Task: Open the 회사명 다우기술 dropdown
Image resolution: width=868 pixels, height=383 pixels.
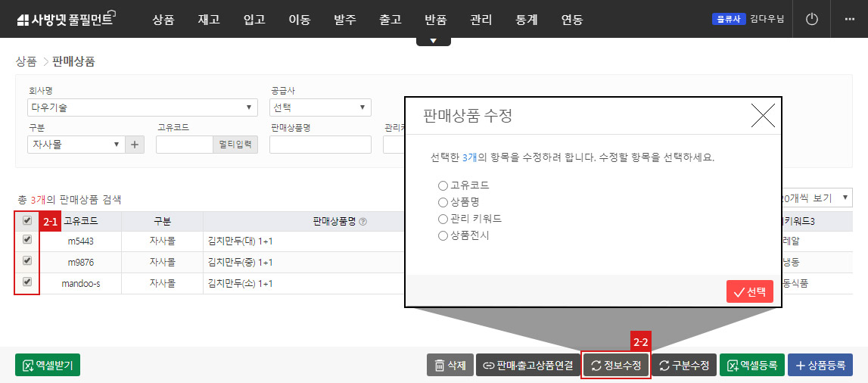Action: click(x=142, y=107)
